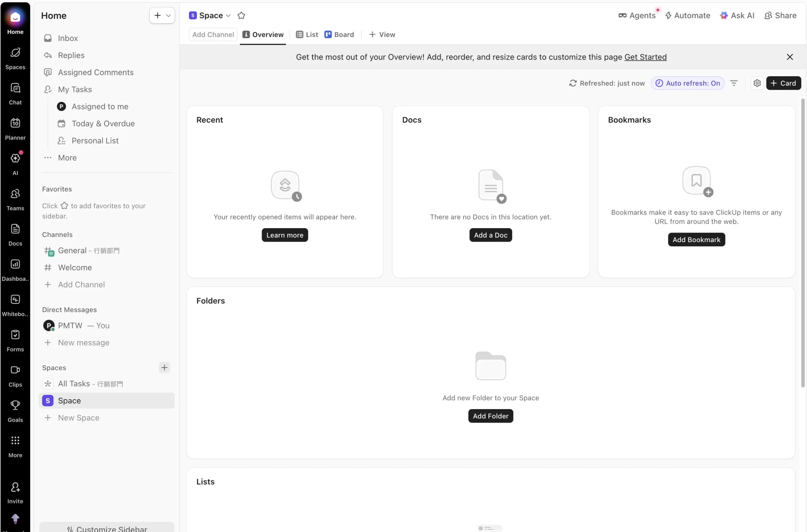
Task: Turn off Auto refresh on the Overview
Action: pos(688,83)
